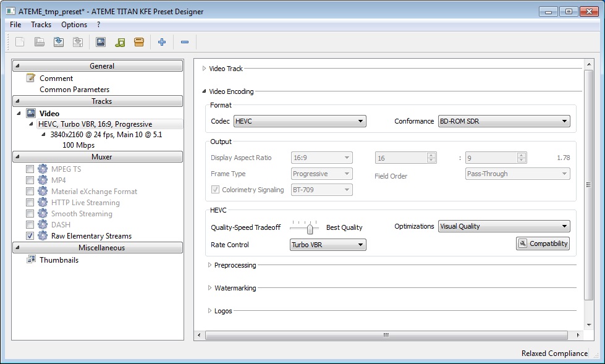Open the File menu
The width and height of the screenshot is (605, 364).
coord(15,24)
